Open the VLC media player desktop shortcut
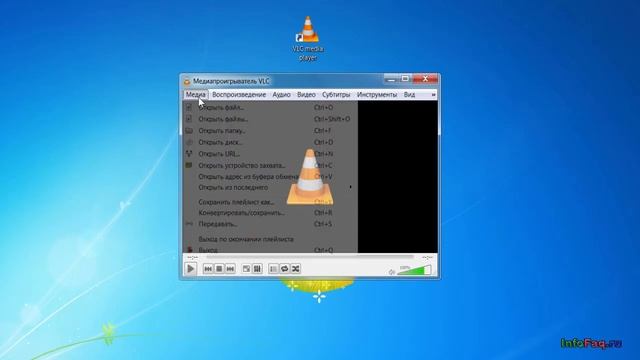 click(x=308, y=39)
